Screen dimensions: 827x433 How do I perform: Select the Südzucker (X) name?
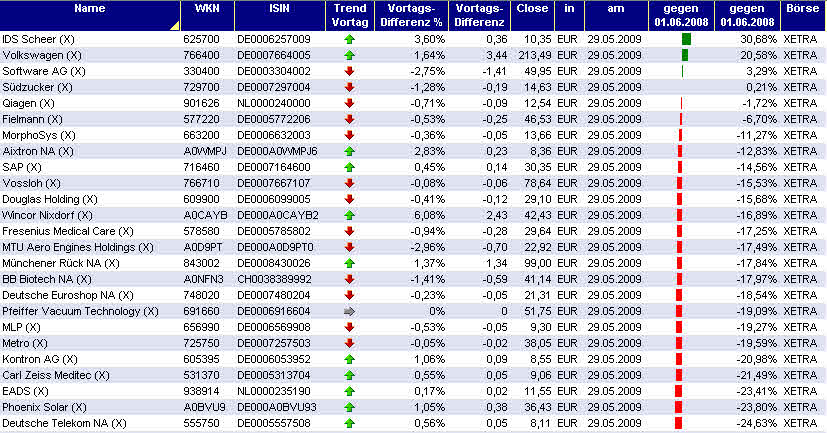coord(37,88)
